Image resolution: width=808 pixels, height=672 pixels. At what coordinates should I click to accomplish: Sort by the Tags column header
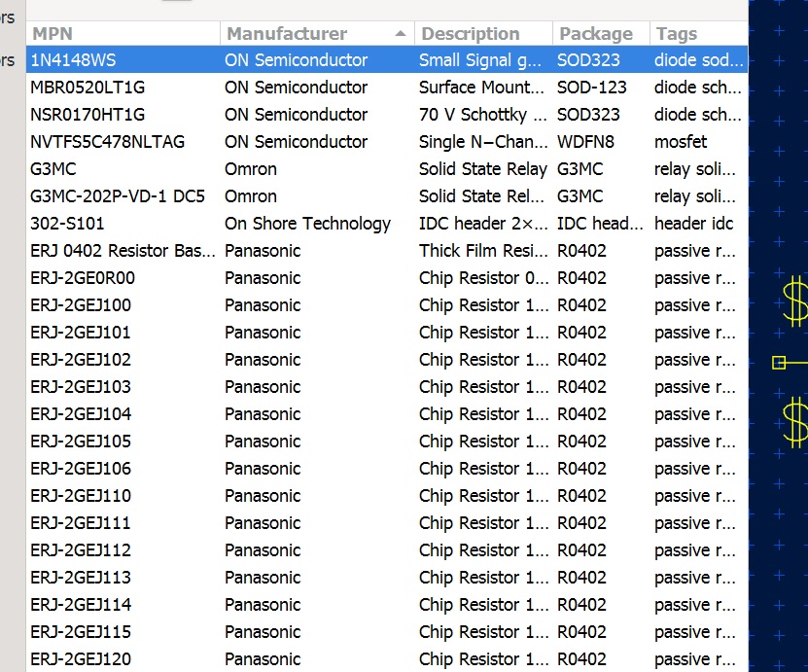699,33
